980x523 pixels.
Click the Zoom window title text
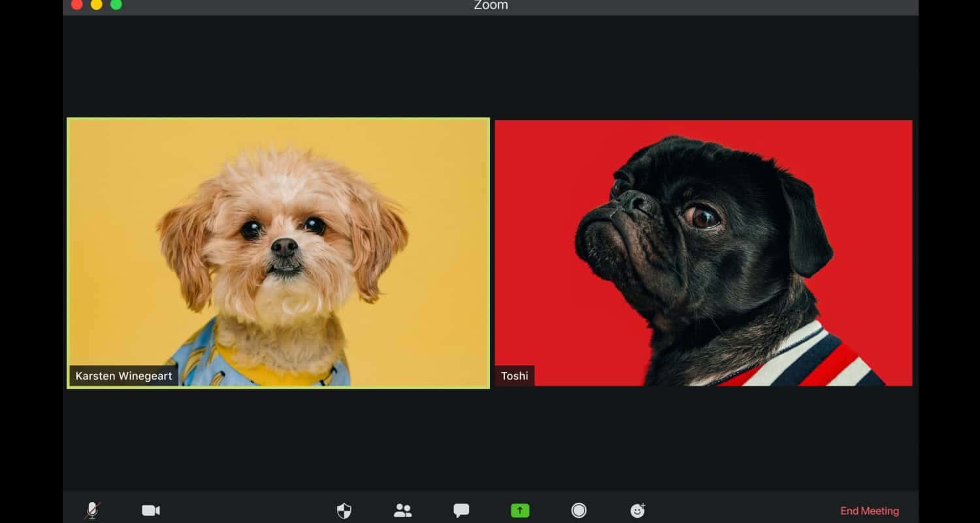(491, 5)
